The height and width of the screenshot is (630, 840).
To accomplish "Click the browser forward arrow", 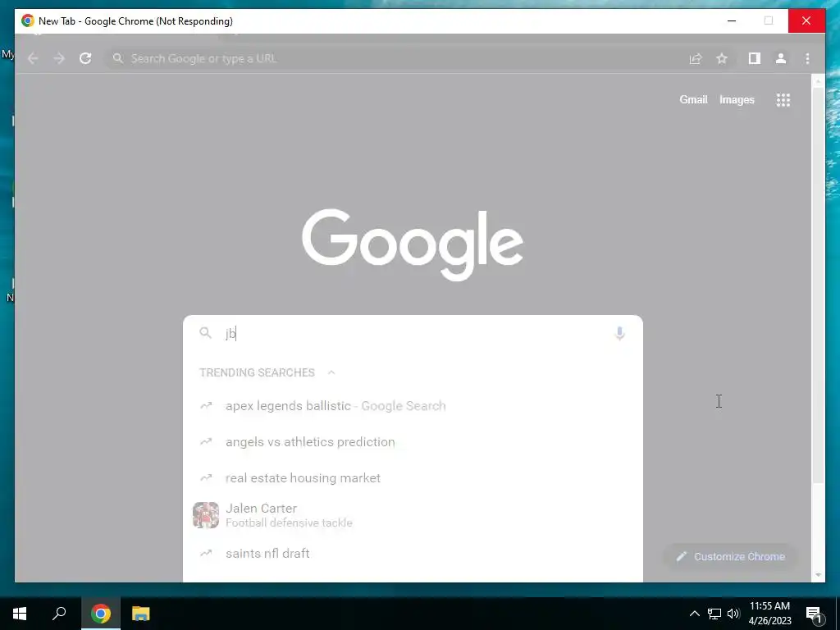I will coord(59,58).
